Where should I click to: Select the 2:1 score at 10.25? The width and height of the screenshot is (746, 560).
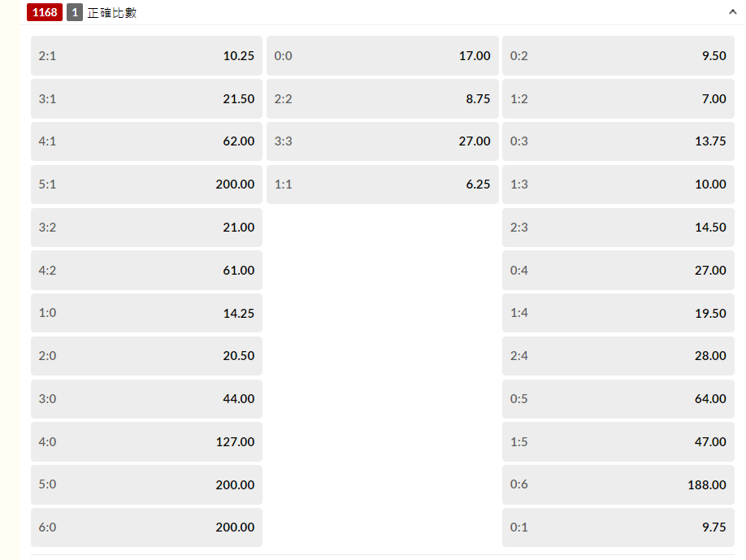[146, 56]
